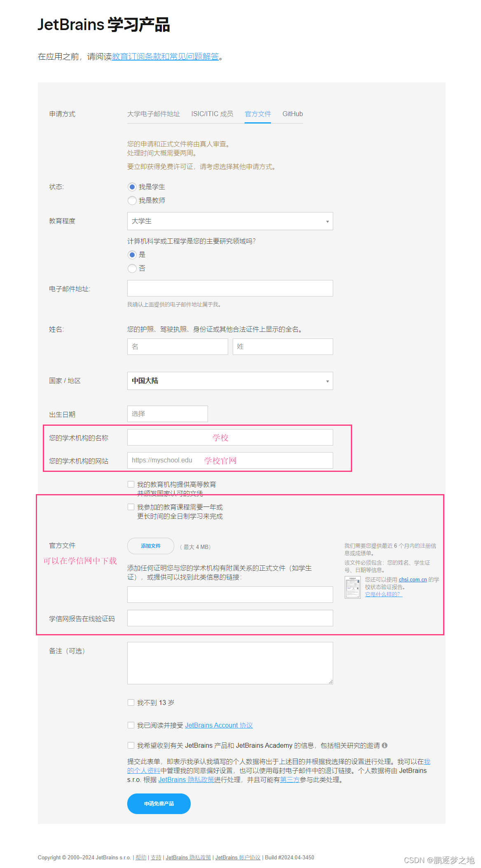Open the 国家 / 地区 dropdown showing 中国大陆
This screenshot has width=481, height=868.
point(230,381)
